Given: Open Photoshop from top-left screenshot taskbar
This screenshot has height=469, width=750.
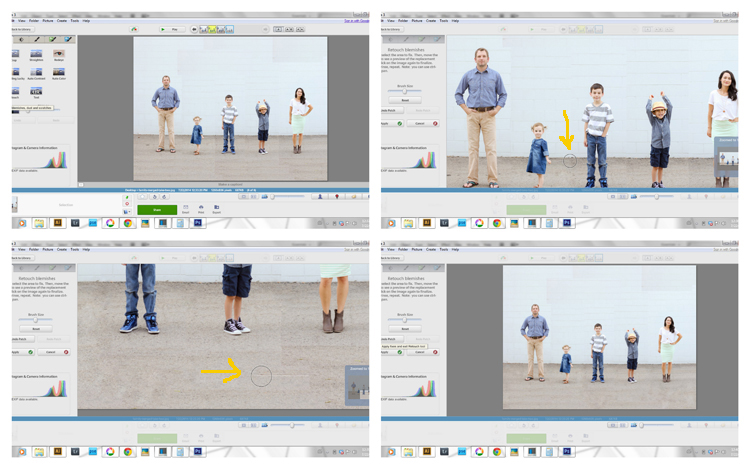Looking at the screenshot, I should (197, 224).
